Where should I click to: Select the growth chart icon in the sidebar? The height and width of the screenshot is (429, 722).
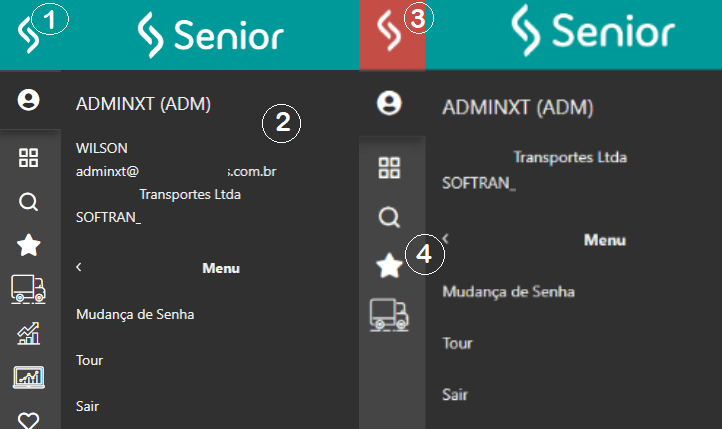[x=29, y=334]
